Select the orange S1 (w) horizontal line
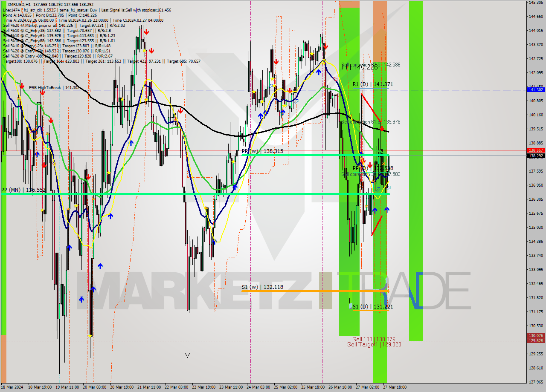Viewport: 546px width, 392px height. 315,291
